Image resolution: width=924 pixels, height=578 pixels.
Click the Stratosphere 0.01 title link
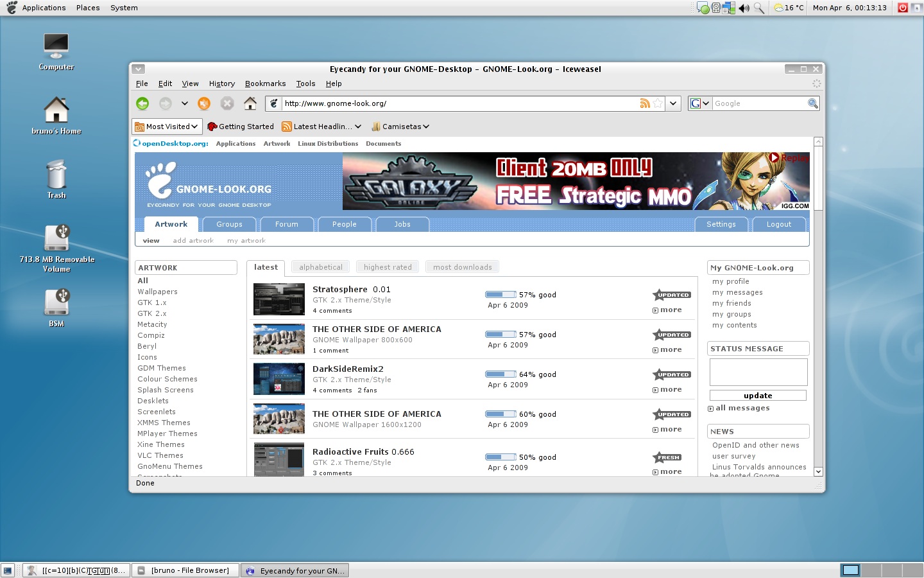click(x=351, y=290)
